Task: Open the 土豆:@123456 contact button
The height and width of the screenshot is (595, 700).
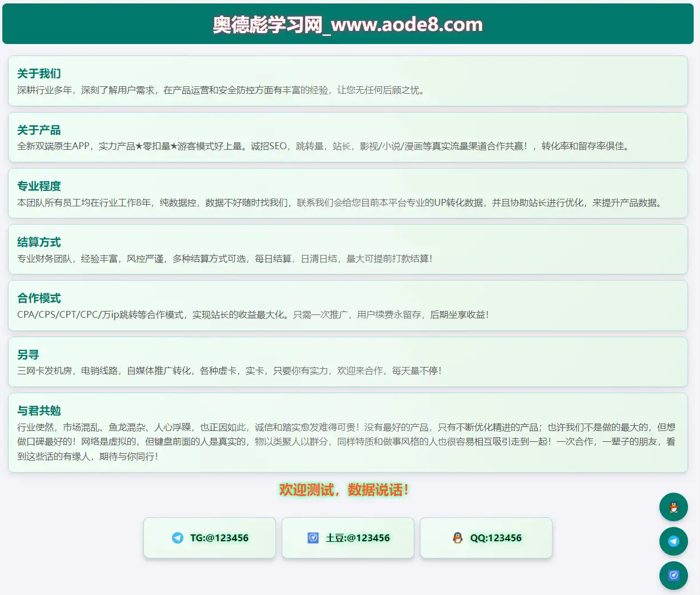Action: coord(348,538)
